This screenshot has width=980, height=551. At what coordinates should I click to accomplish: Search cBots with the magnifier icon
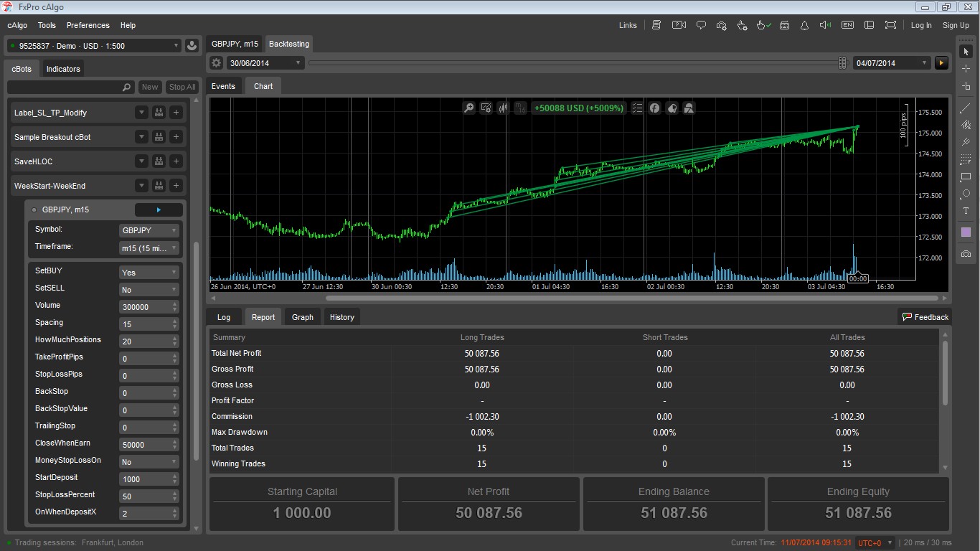pos(126,87)
